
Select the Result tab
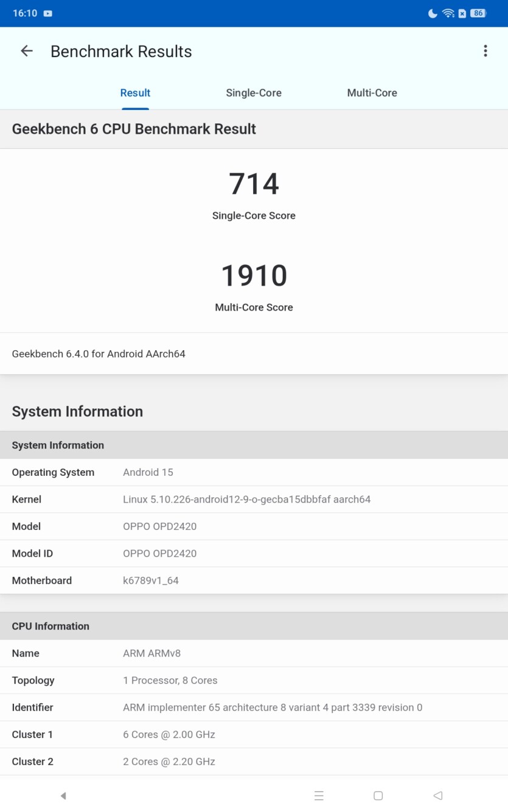point(135,93)
